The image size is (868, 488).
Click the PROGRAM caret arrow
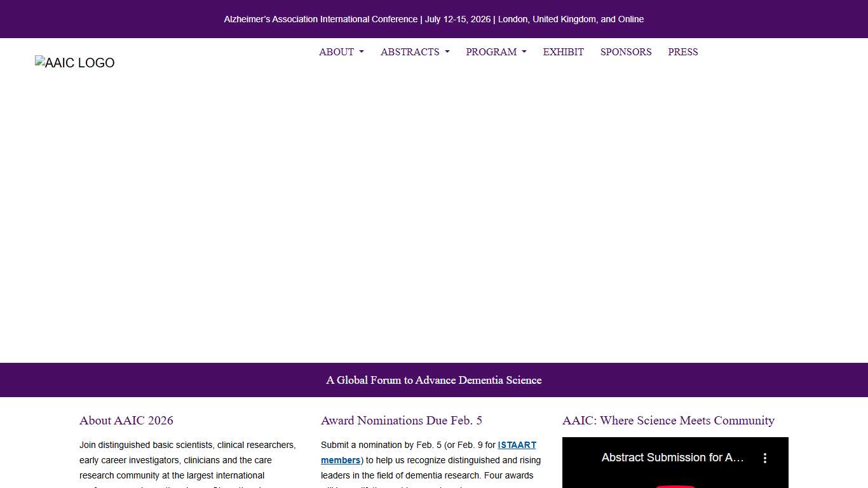point(524,52)
